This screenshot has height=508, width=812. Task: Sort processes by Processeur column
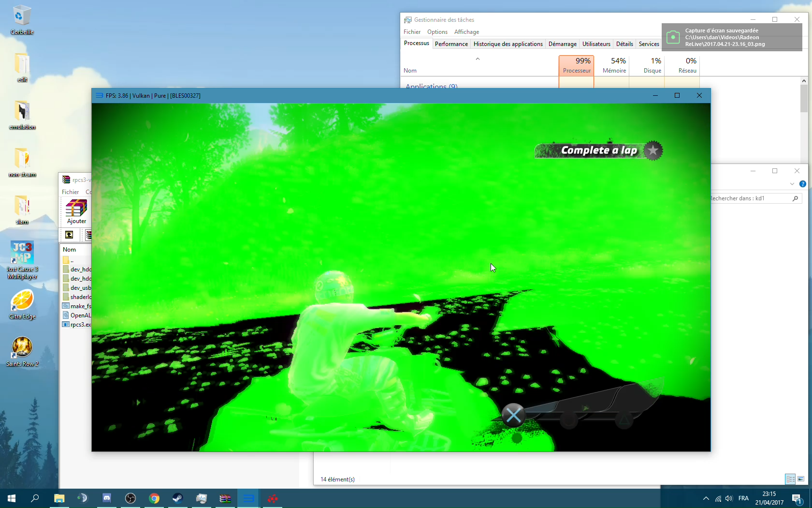pyautogui.click(x=576, y=65)
